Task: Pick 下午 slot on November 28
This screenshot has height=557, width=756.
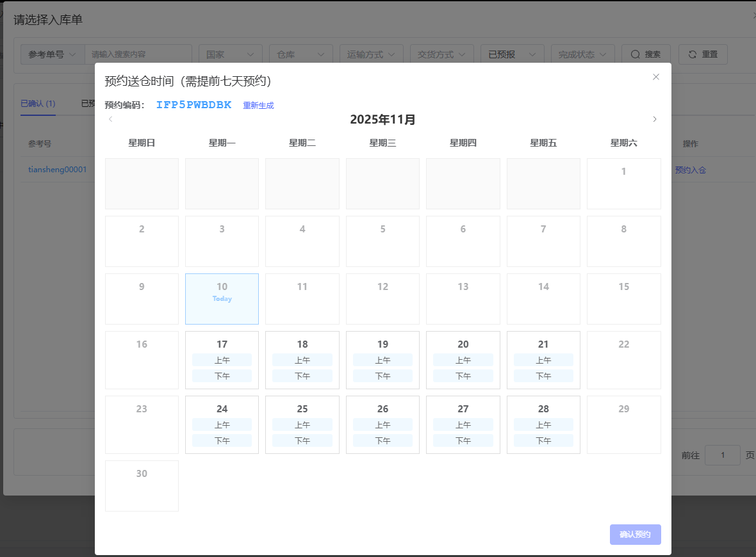Action: (543, 440)
